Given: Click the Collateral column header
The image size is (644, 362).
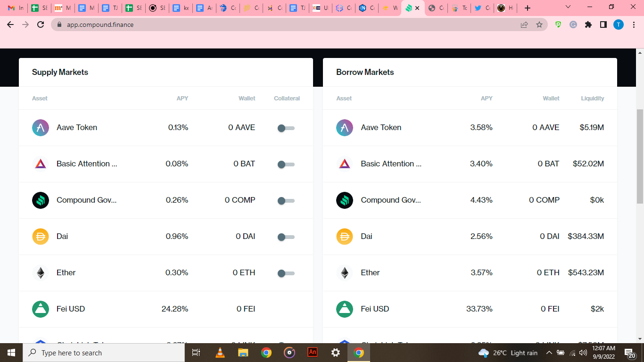Looking at the screenshot, I should [x=287, y=99].
